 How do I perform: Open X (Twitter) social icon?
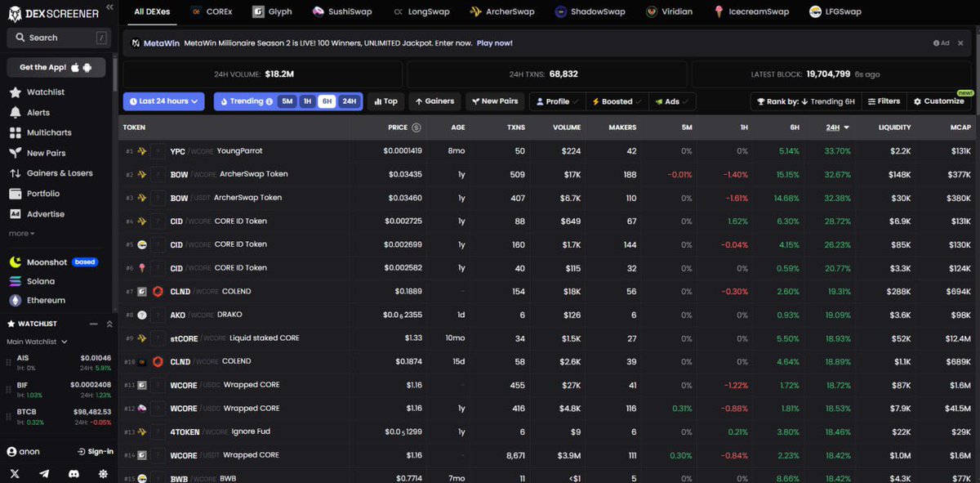pyautogui.click(x=15, y=473)
